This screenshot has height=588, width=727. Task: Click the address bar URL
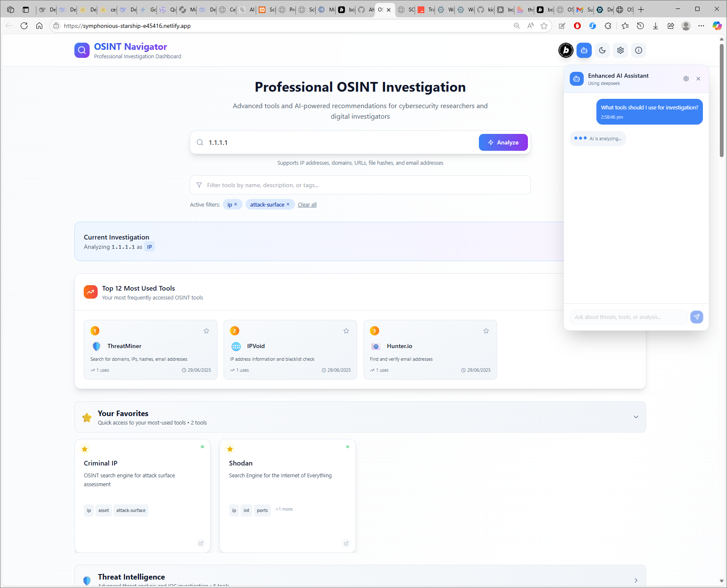(x=127, y=26)
